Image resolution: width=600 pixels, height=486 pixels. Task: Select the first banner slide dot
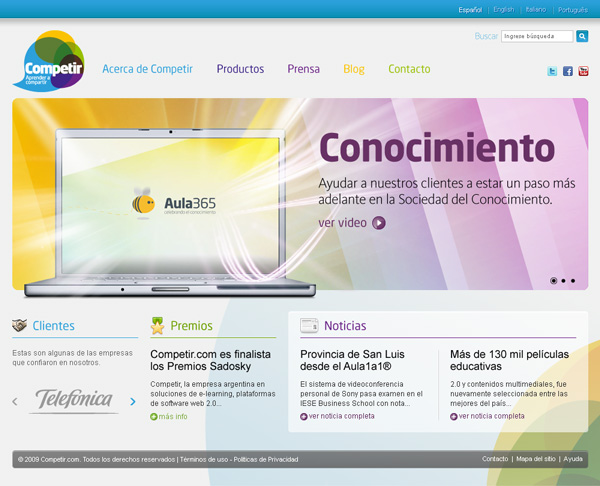click(553, 281)
